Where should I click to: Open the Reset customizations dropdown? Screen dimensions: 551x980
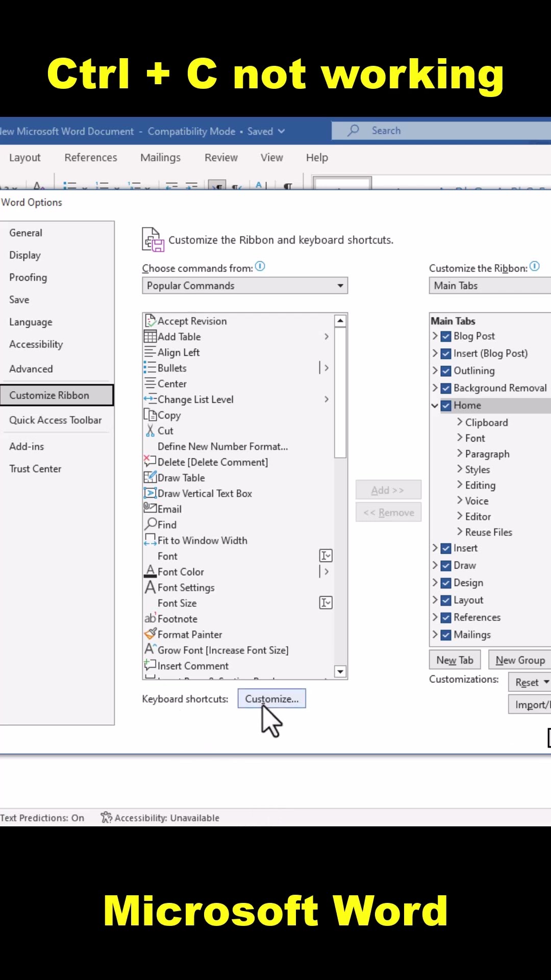point(530,682)
